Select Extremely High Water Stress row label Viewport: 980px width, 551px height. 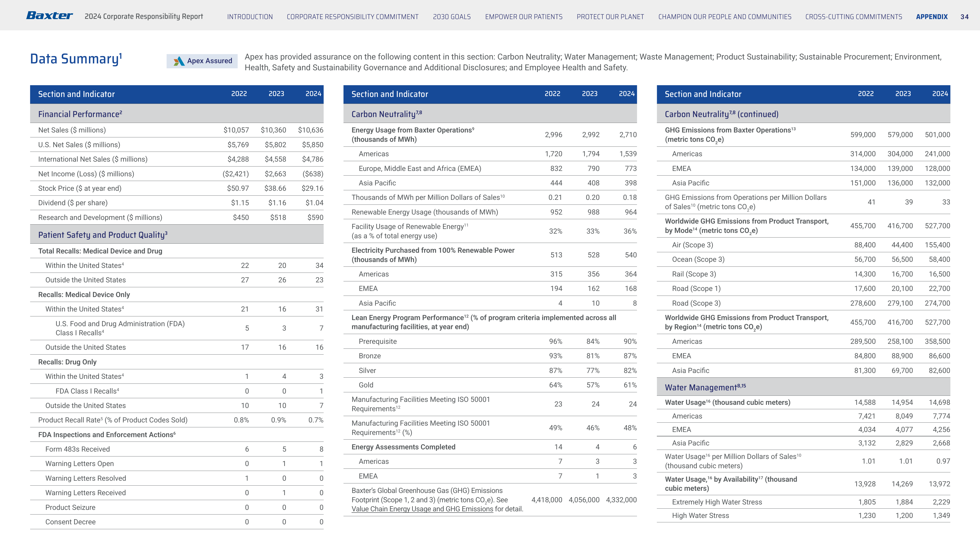(x=717, y=502)
